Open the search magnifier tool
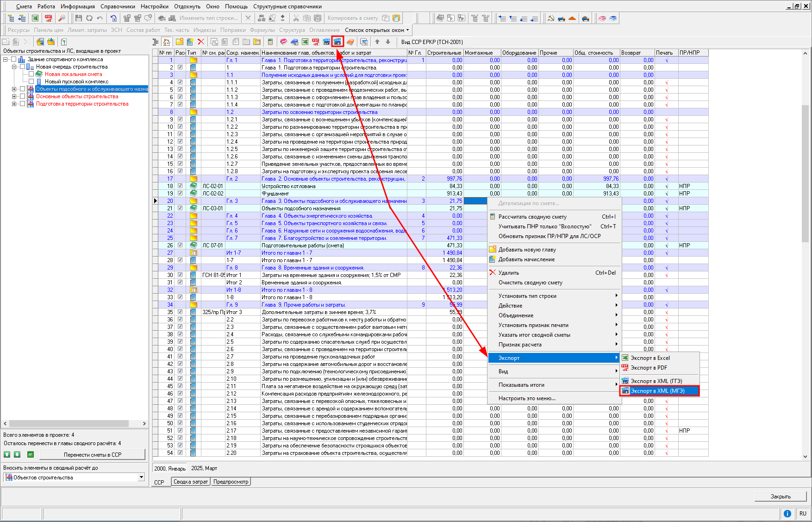The width and height of the screenshot is (812, 522). 62,18
